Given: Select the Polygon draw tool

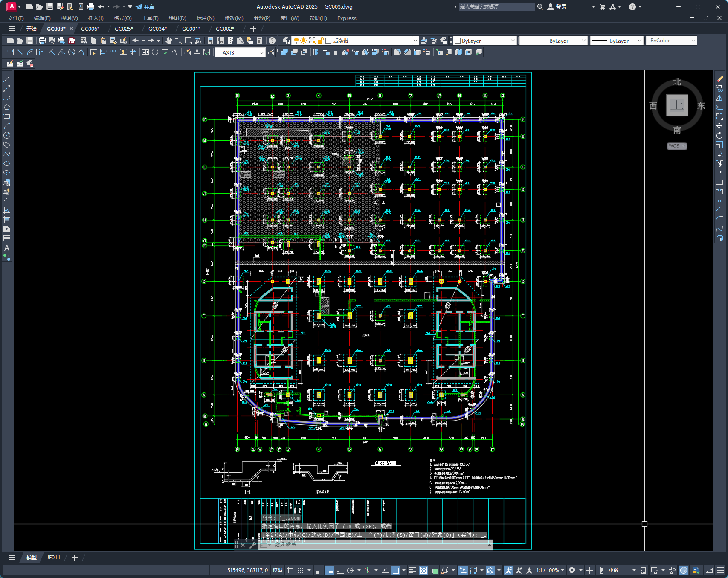Looking at the screenshot, I should coord(7,107).
